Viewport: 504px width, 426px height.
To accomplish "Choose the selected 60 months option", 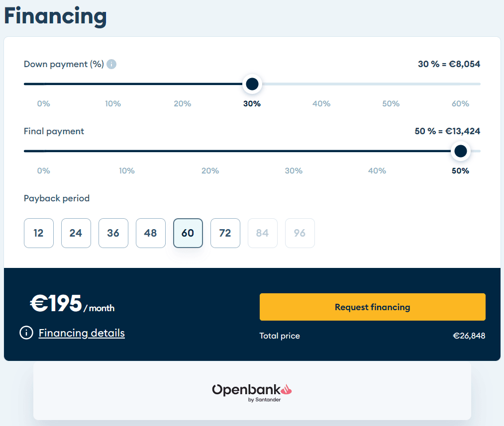I will click(188, 233).
